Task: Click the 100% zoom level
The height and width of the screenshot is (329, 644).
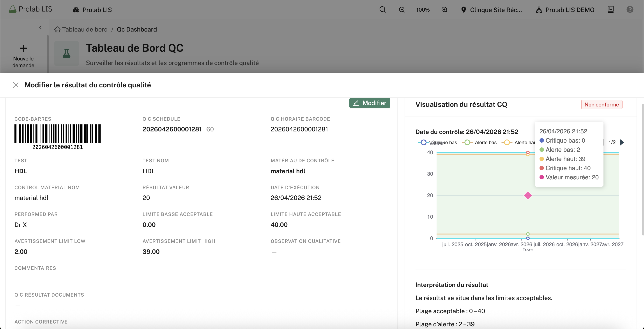Action: (x=423, y=10)
